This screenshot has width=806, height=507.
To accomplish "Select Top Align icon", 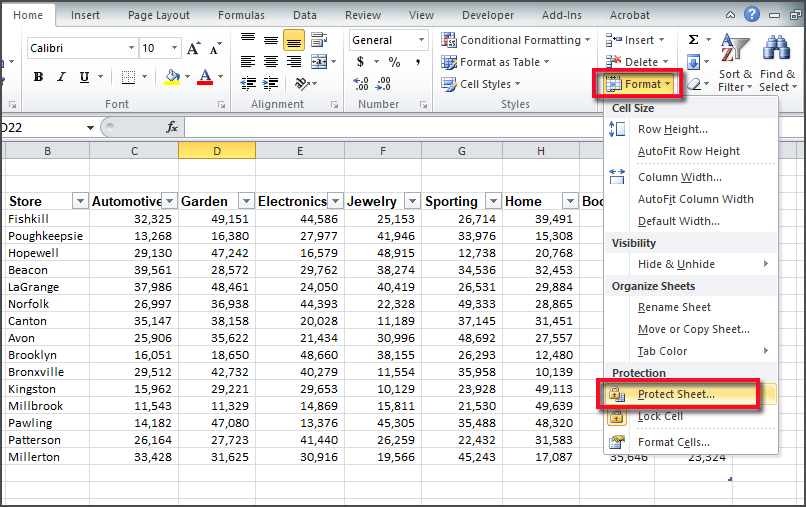I will pos(248,40).
